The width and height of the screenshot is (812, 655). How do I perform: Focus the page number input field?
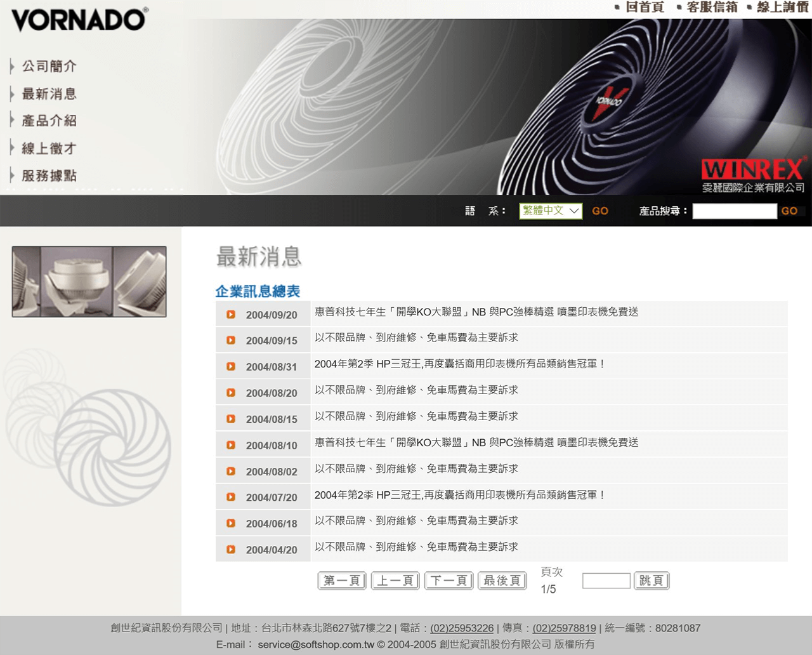pos(606,581)
